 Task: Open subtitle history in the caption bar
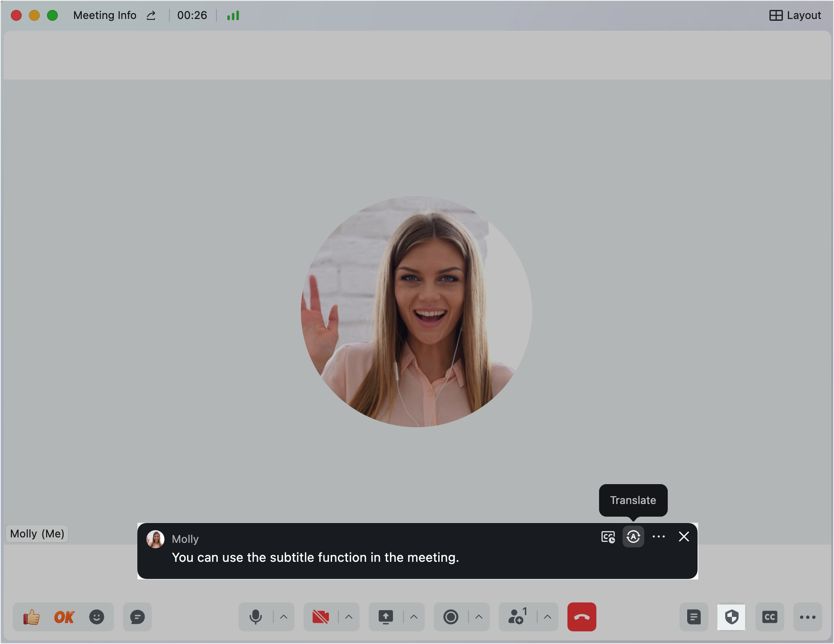click(608, 537)
